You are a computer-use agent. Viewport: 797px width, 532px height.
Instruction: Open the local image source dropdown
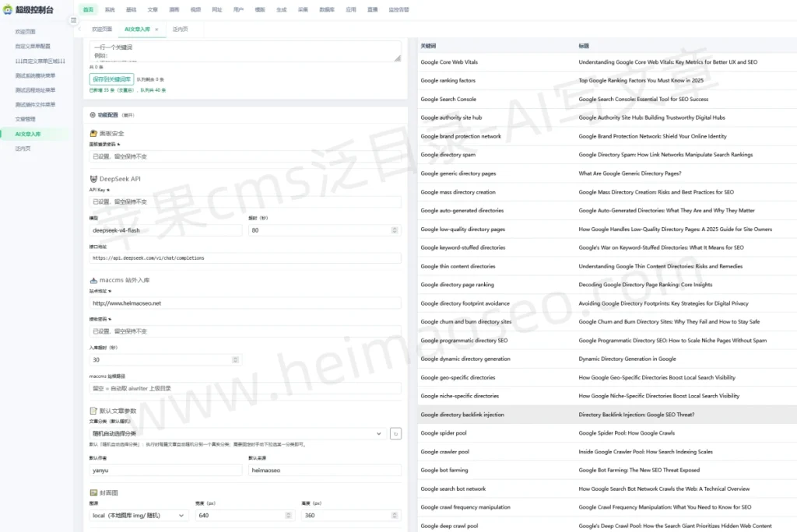click(x=139, y=515)
